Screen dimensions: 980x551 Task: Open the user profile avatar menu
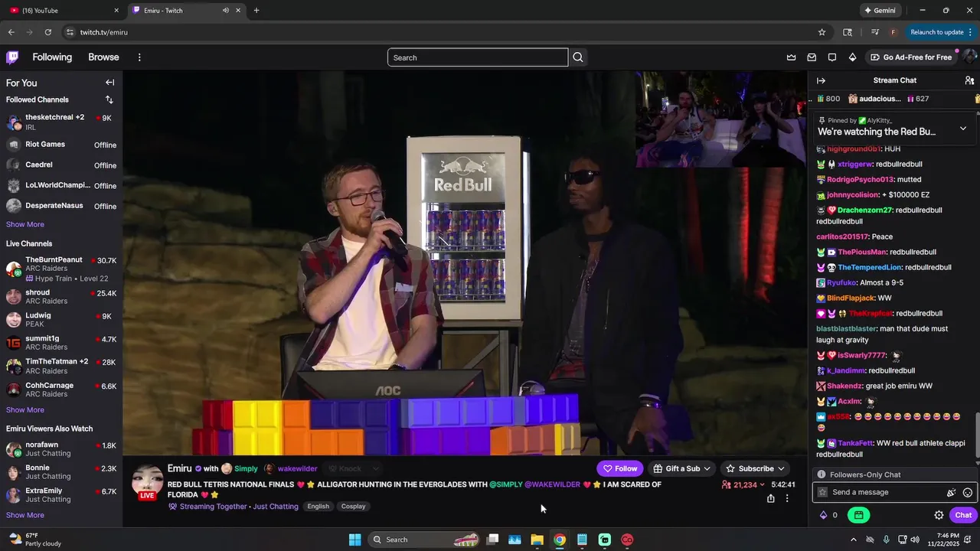(969, 57)
